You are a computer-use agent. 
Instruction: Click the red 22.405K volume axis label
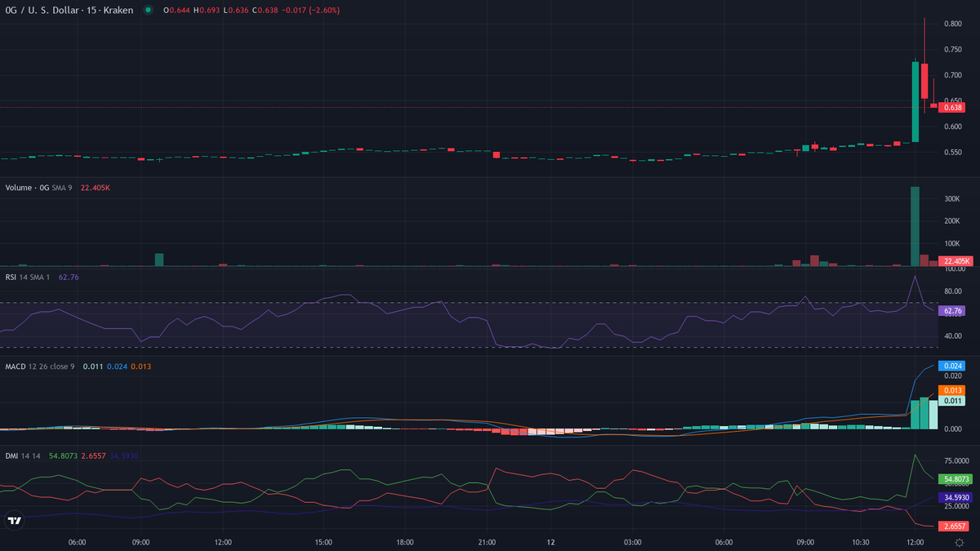coord(955,261)
